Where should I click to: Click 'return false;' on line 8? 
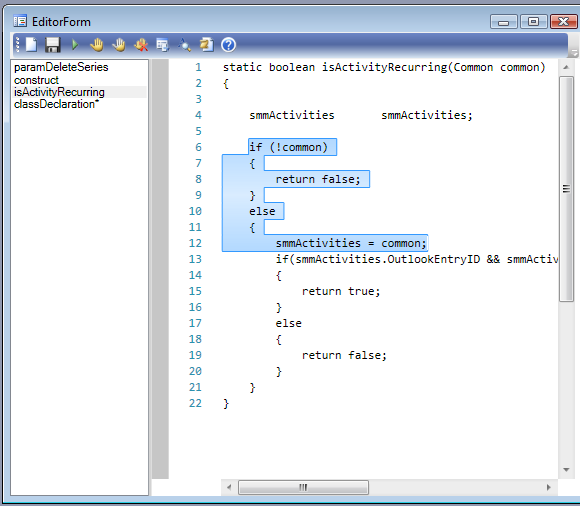coord(318,179)
